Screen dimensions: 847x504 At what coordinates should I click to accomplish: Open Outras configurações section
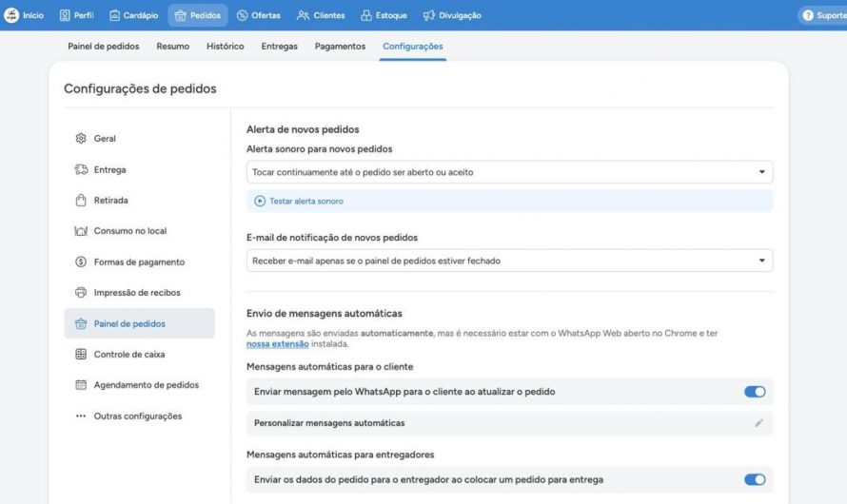(139, 417)
